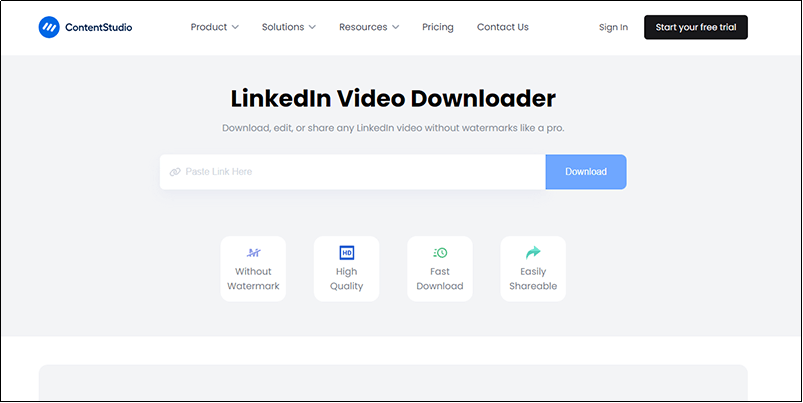
Task: Open the Product menu
Action: (x=215, y=27)
